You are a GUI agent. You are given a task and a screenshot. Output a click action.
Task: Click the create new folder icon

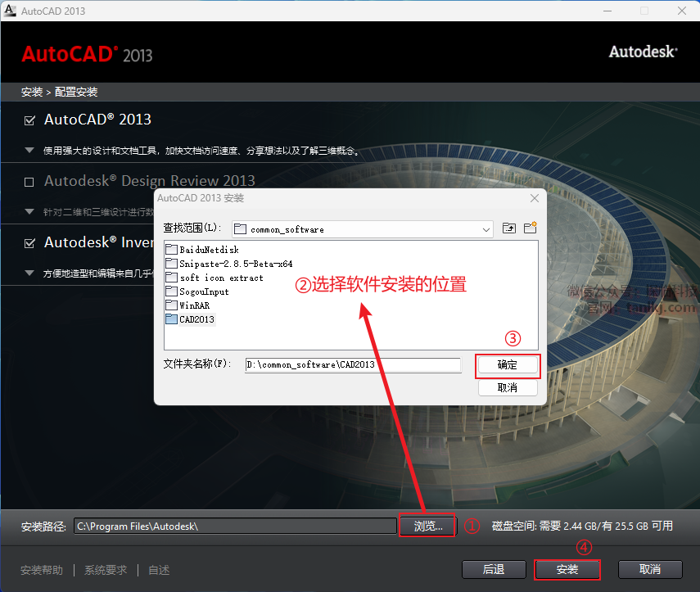[x=531, y=228]
